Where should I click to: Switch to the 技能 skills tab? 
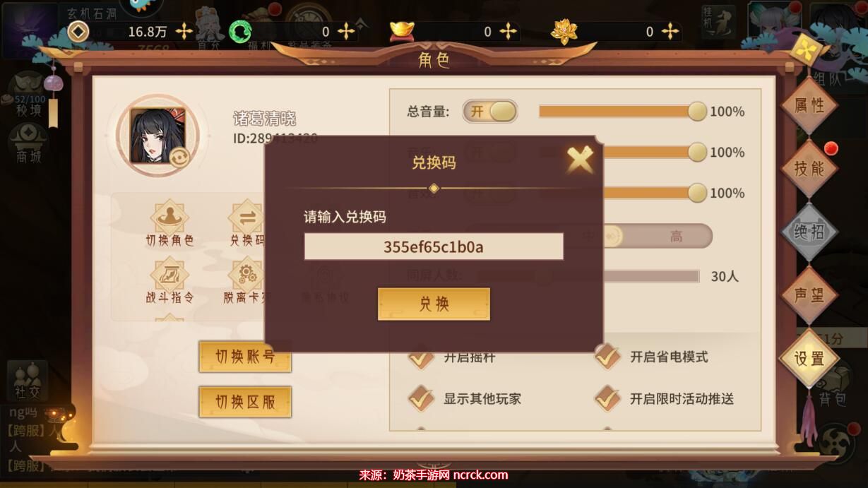click(x=809, y=168)
